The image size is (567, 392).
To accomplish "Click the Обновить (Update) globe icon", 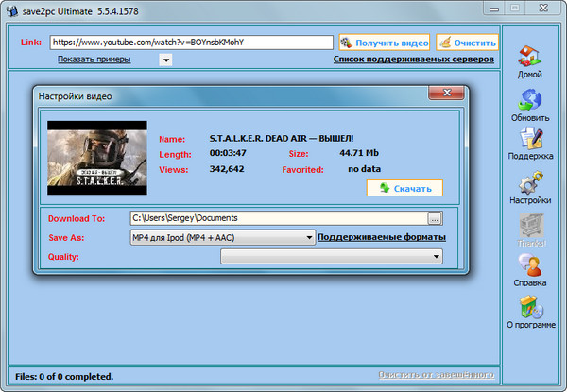I will point(529,99).
